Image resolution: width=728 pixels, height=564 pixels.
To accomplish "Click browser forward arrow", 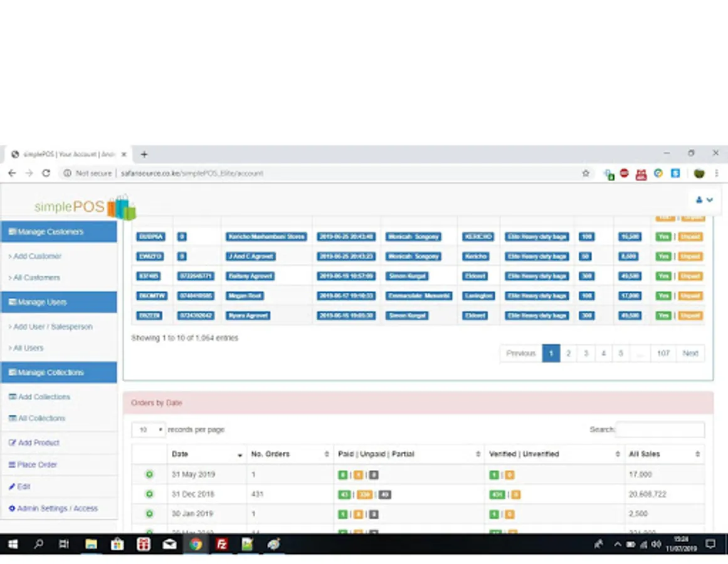I will coord(29,173).
